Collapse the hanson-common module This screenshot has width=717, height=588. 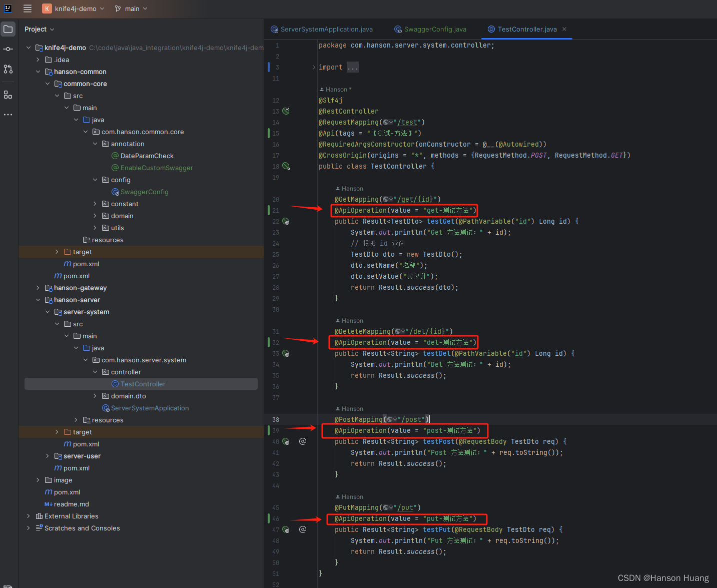pyautogui.click(x=38, y=72)
